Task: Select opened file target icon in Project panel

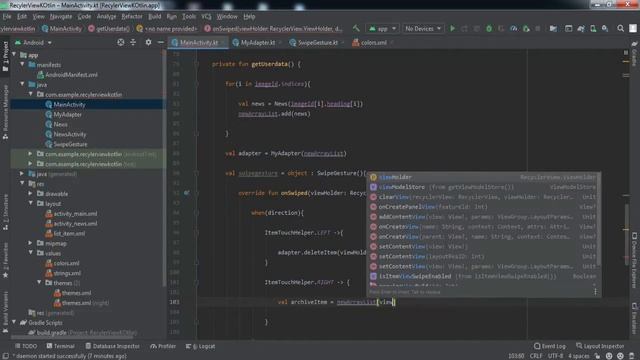Action: [120, 42]
